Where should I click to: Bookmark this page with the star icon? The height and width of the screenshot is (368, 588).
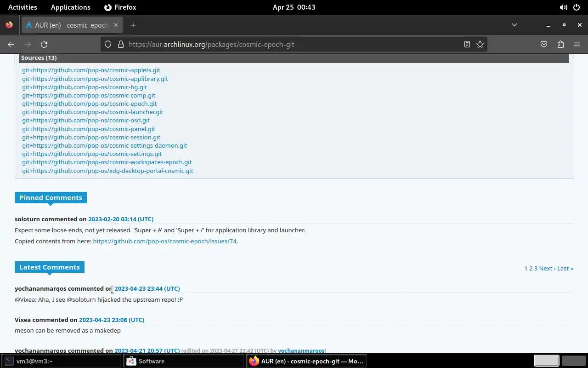click(x=480, y=44)
